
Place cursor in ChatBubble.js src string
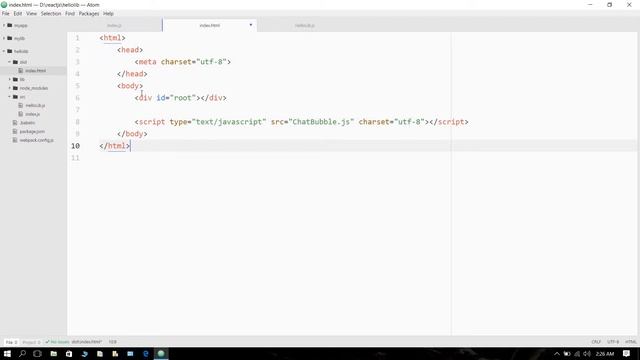321,122
